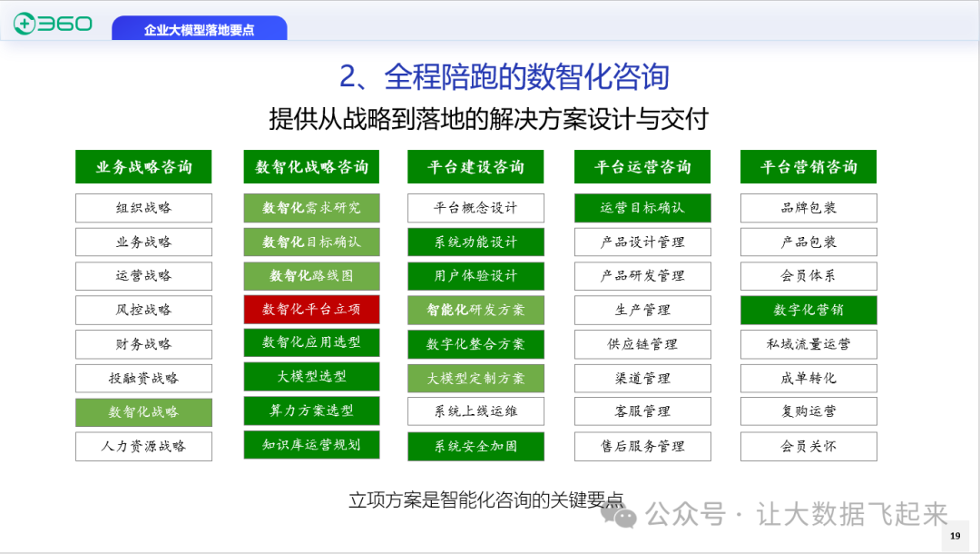Select the 数智化战略咨询 header box
The height and width of the screenshot is (554, 980).
click(311, 167)
